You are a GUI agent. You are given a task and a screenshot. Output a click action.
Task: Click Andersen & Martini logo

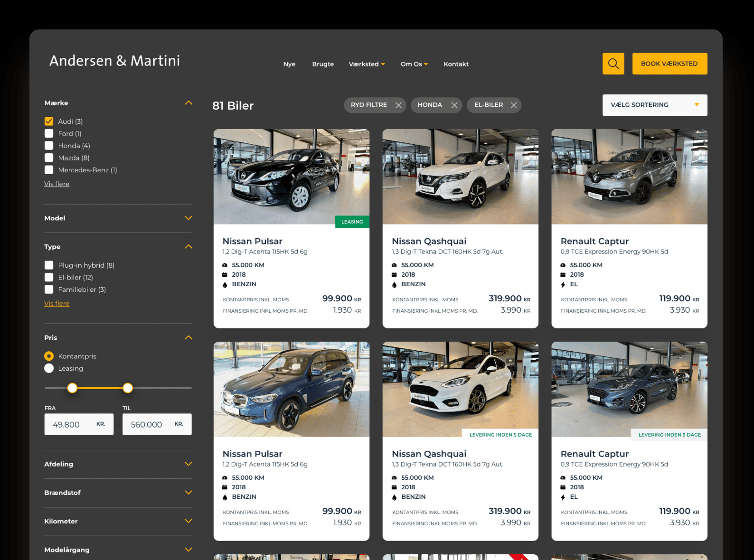pyautogui.click(x=114, y=61)
